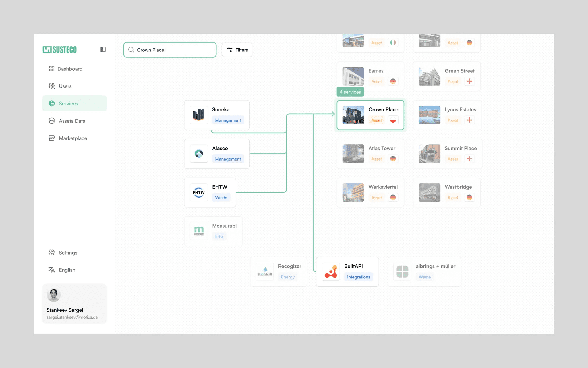
Task: Open the Filters button
Action: click(x=237, y=50)
